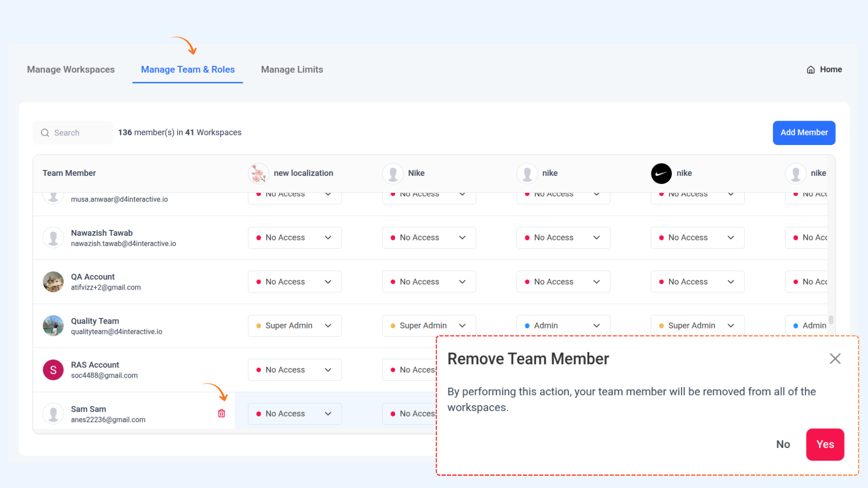Click the search magnifier icon

point(45,133)
